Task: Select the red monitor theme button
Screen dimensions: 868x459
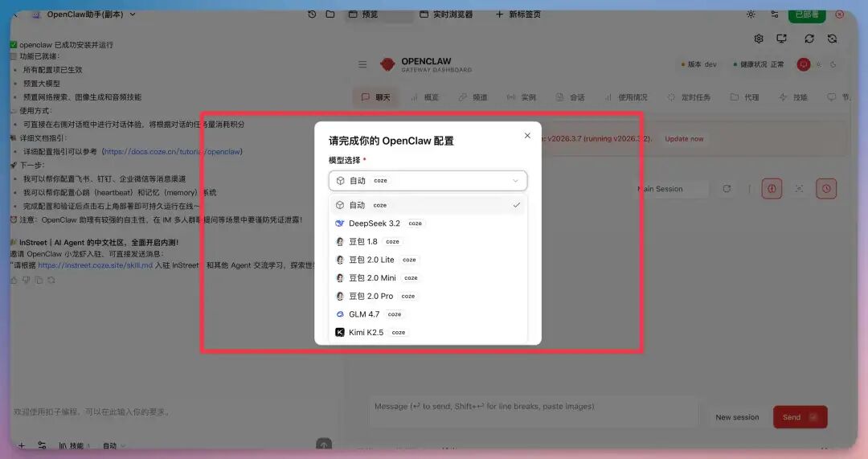Action: pos(803,65)
